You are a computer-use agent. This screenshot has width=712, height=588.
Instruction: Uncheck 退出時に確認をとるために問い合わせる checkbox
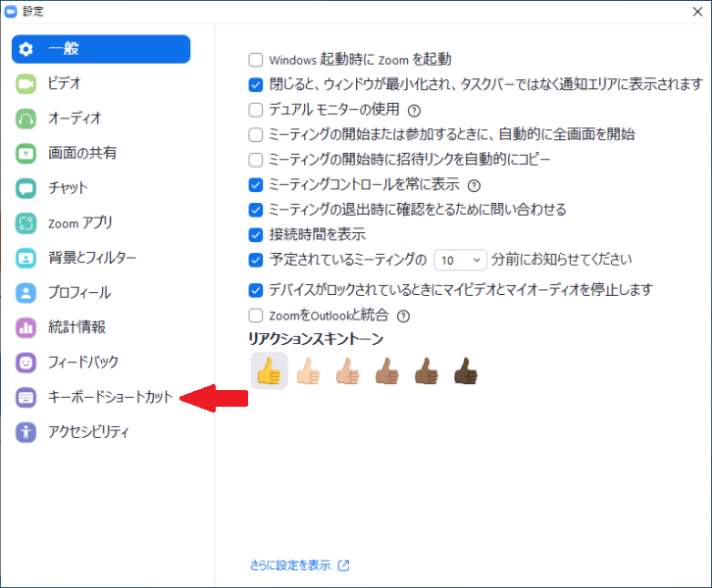256,210
